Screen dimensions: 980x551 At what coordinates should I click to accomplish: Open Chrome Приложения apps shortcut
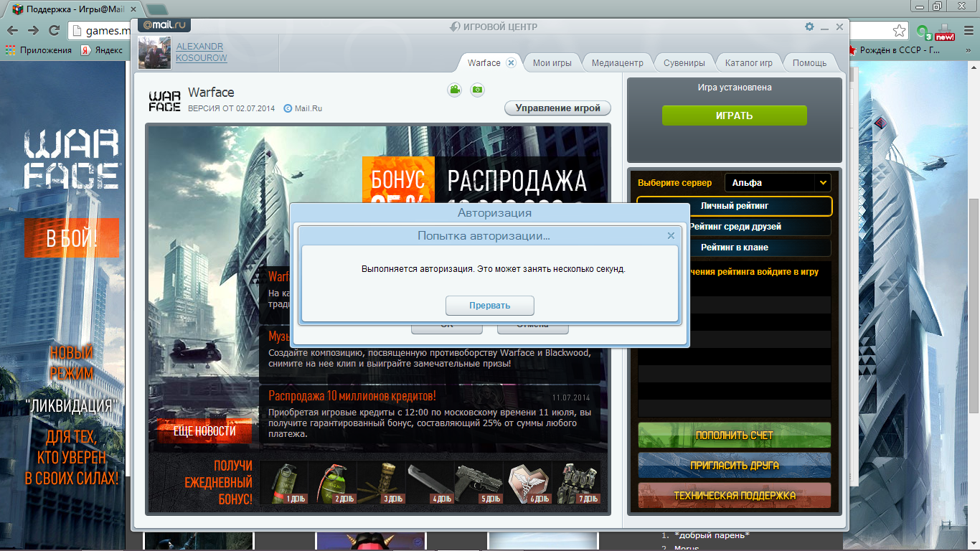pos(39,50)
